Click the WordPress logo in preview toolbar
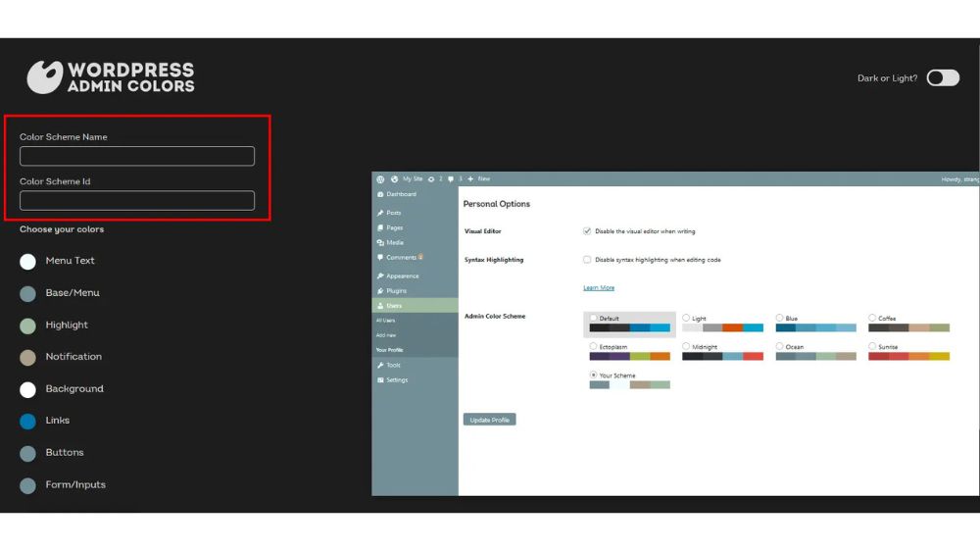The image size is (980, 551). coord(380,178)
